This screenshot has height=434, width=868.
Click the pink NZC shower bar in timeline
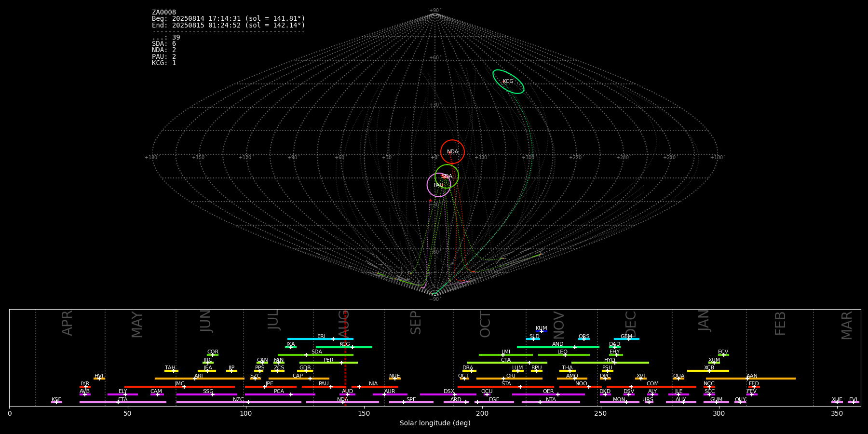[x=239, y=402]
